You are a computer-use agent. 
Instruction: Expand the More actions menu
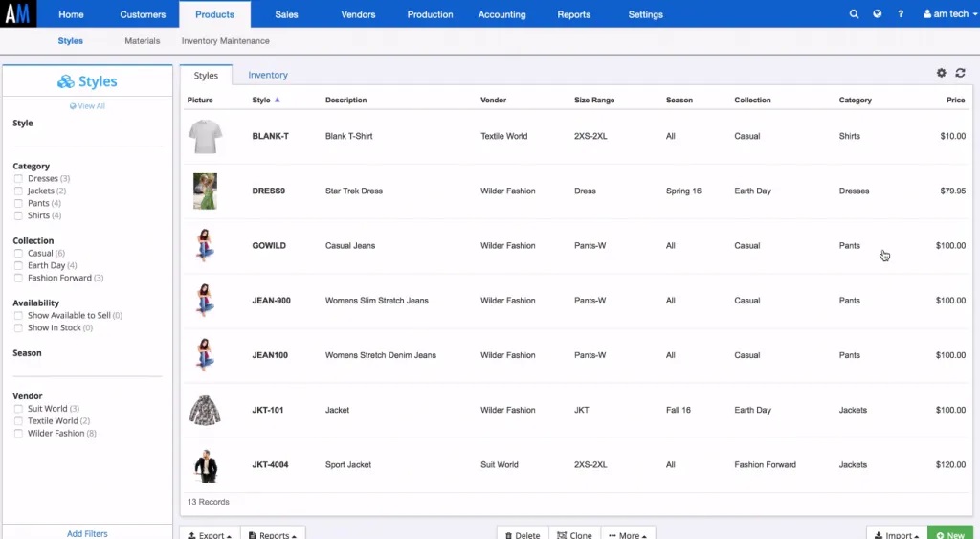tap(628, 534)
